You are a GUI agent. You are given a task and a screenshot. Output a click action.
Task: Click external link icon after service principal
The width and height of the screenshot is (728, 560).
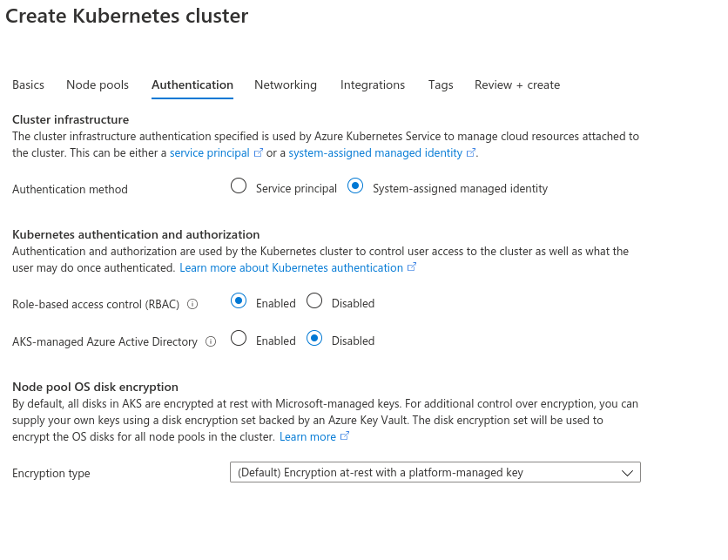point(258,152)
